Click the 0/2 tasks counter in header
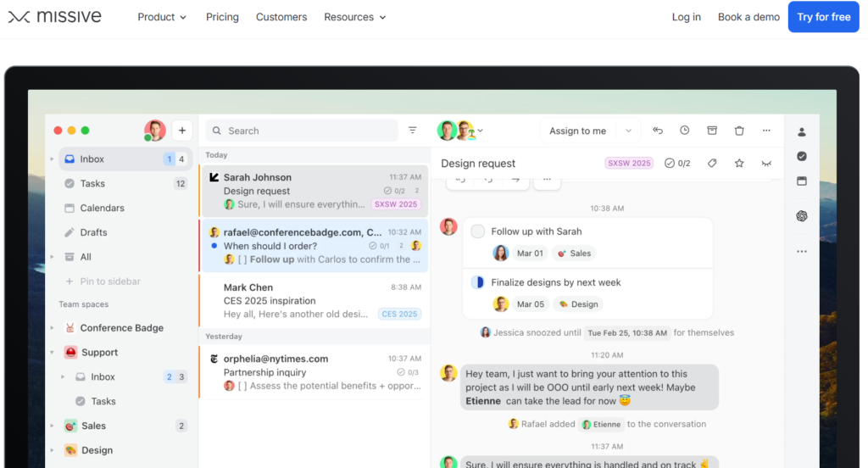Screen dimensions: 868x468 click(x=677, y=163)
